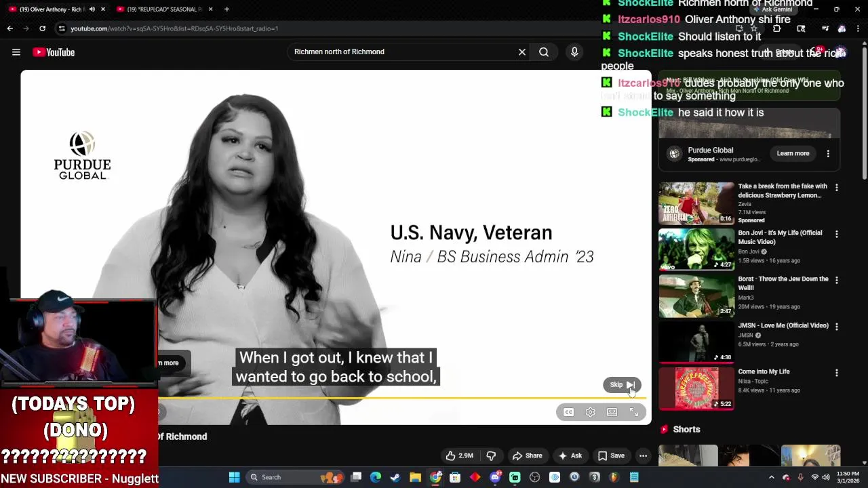The width and height of the screenshot is (868, 488).
Task: Open the JMSN Love Me thumbnail
Action: point(696,342)
